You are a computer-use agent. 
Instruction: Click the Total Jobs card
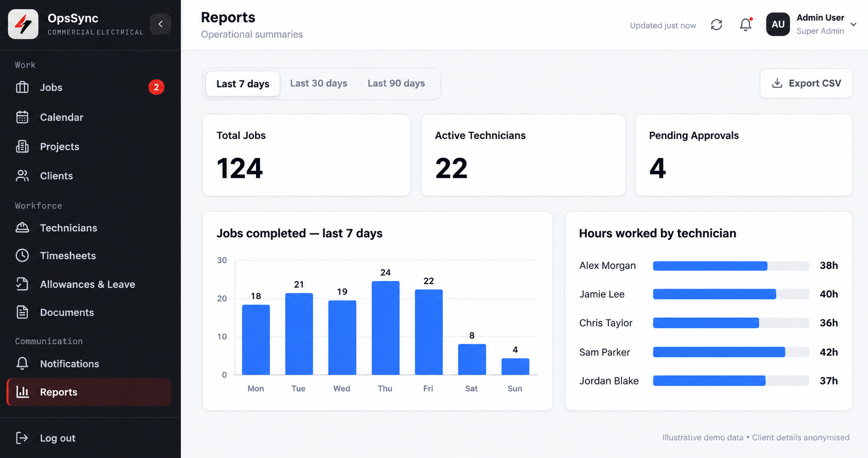click(x=306, y=155)
